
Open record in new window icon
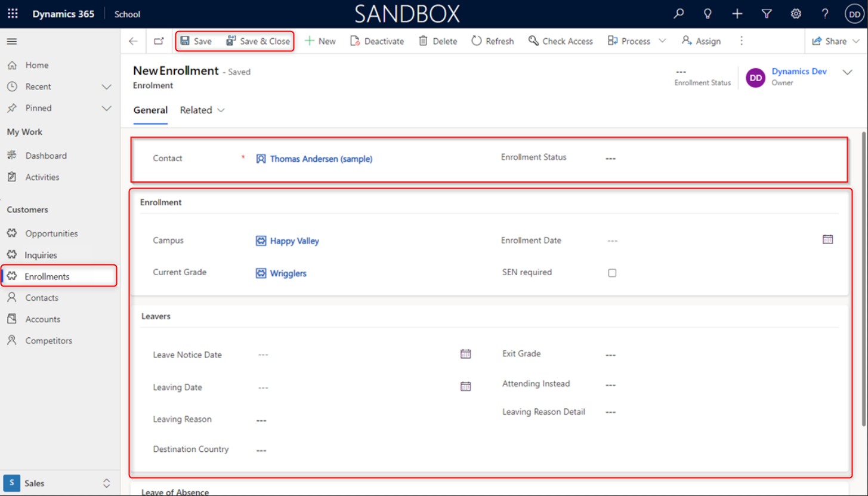tap(159, 41)
